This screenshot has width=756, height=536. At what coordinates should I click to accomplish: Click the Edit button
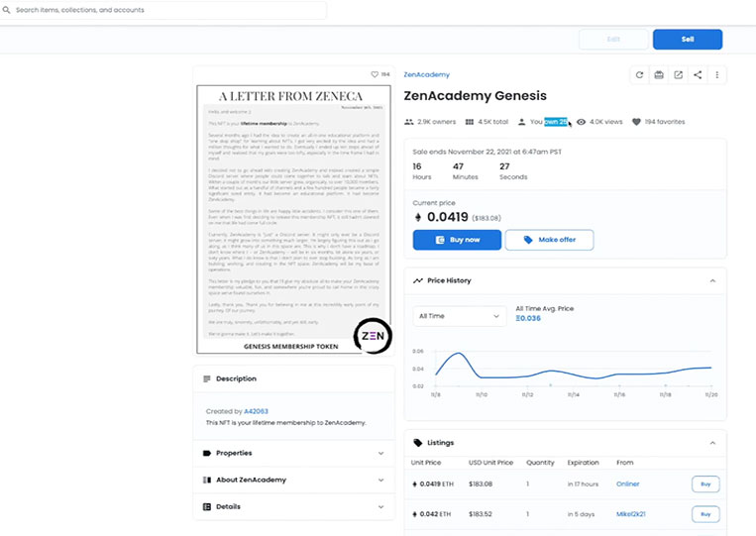coord(613,40)
